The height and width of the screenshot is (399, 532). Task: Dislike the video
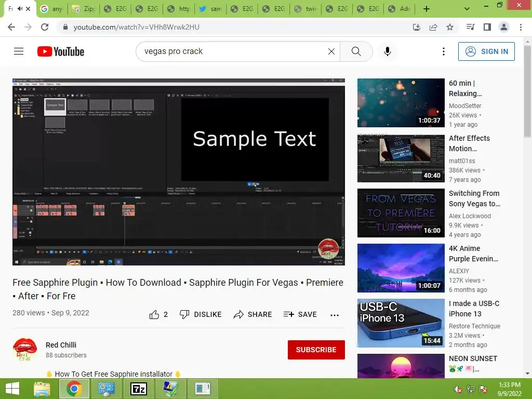[201, 314]
